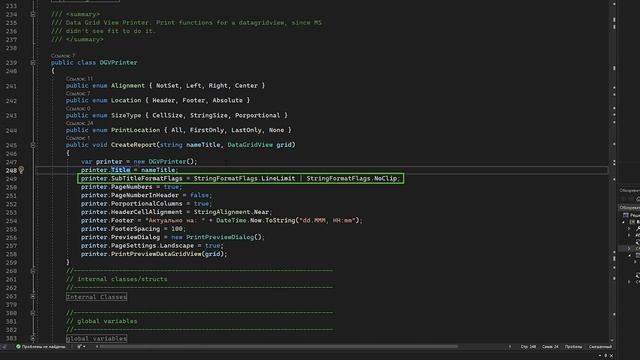640x360 pixels.
Task: Collapse the comment block at line 260
Action: click(33, 271)
